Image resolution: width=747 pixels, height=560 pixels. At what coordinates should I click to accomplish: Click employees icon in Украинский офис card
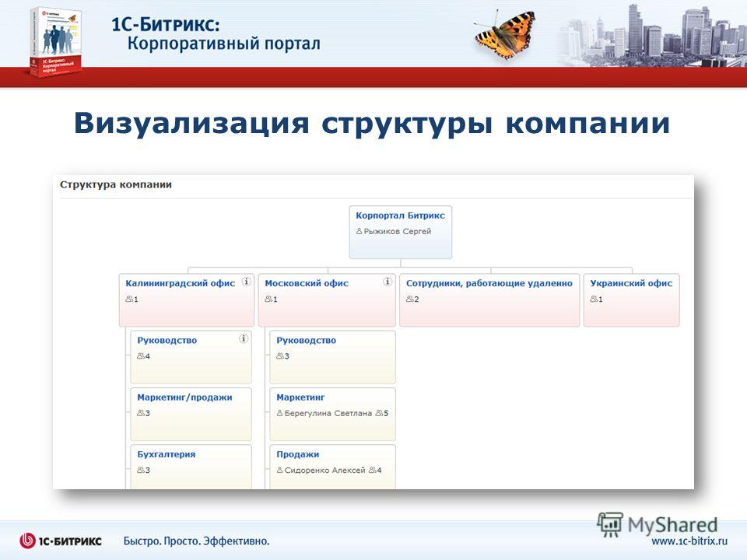[594, 299]
